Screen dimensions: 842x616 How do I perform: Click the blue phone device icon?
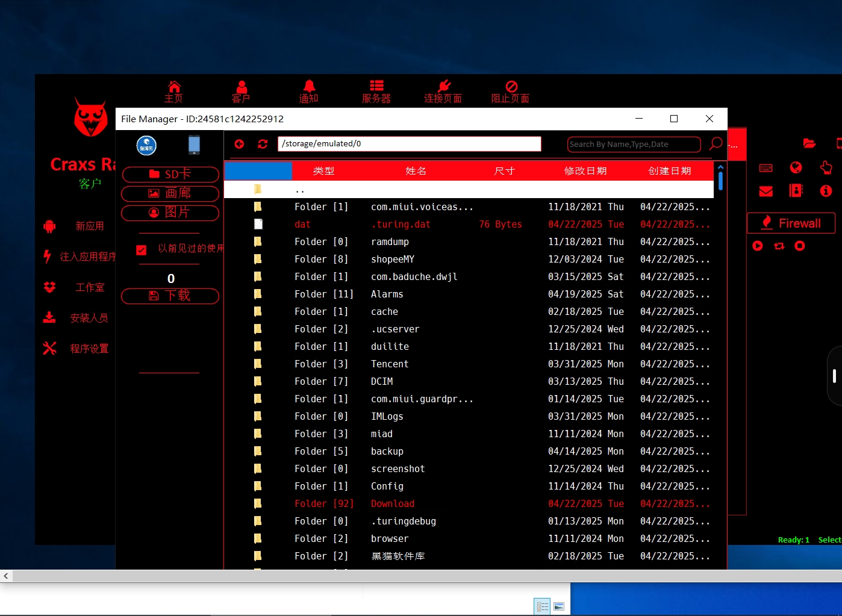click(194, 145)
